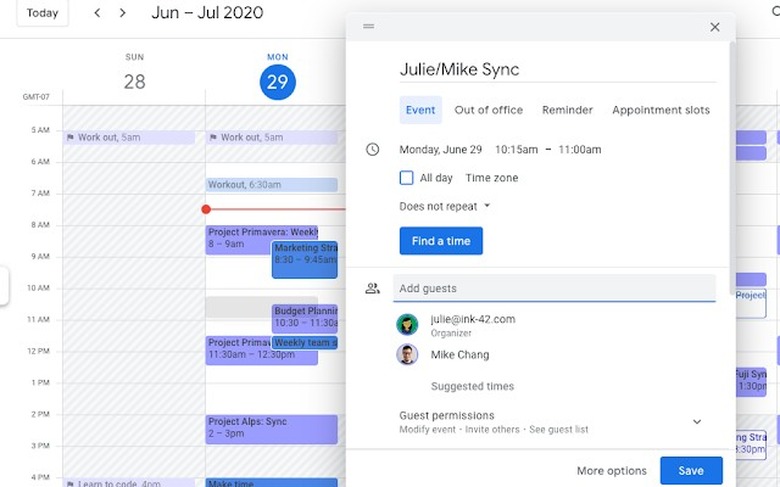Expand the Guest permissions section

click(x=697, y=422)
